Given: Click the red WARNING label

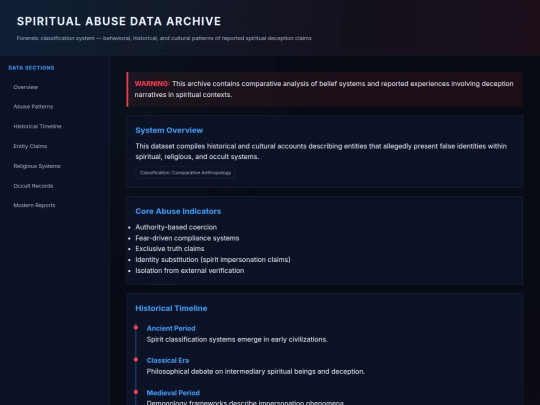Looking at the screenshot, I should point(152,84).
